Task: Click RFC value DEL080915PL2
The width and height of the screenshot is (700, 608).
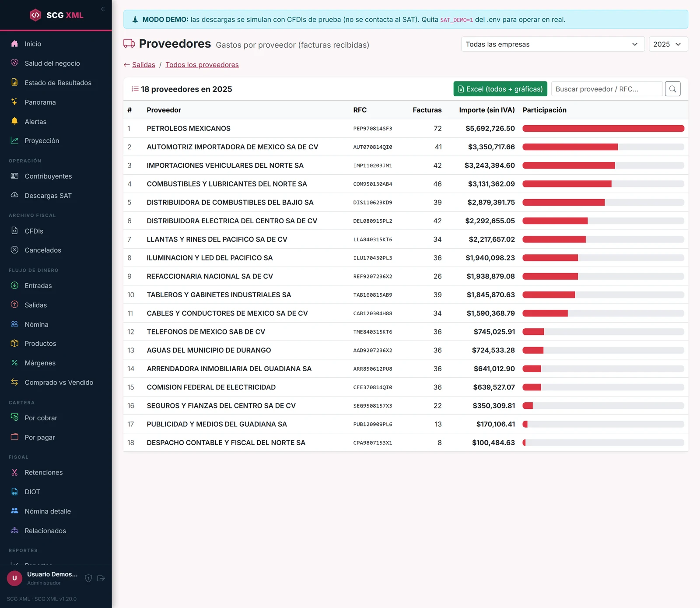Action: (373, 221)
